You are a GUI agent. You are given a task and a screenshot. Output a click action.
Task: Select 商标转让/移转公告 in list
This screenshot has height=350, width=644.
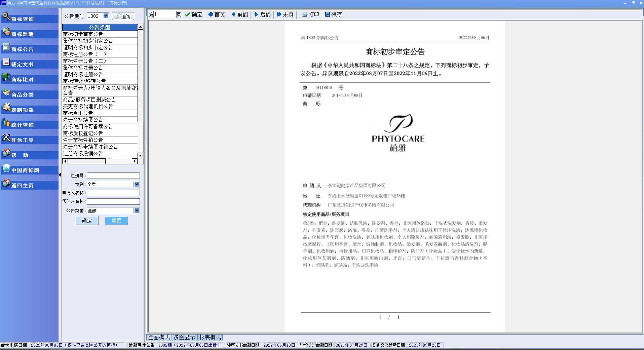click(x=100, y=81)
